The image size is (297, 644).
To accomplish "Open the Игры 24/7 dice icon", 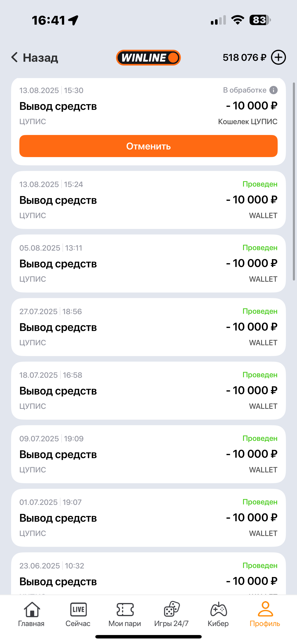I will tap(172, 609).
